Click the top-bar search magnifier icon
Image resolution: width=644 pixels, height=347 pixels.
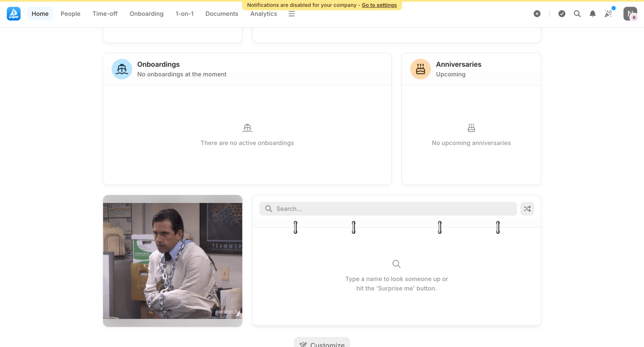coord(577,14)
